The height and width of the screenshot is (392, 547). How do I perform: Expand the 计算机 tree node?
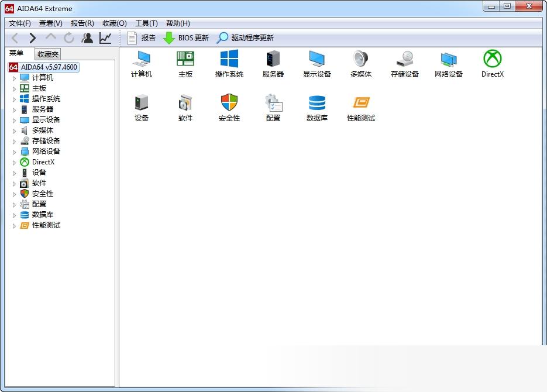point(14,78)
